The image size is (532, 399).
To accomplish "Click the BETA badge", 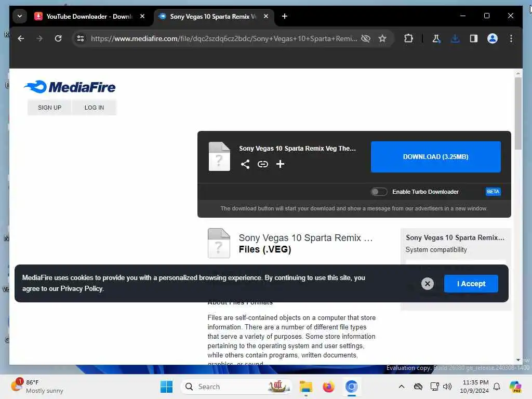I will [x=493, y=192].
